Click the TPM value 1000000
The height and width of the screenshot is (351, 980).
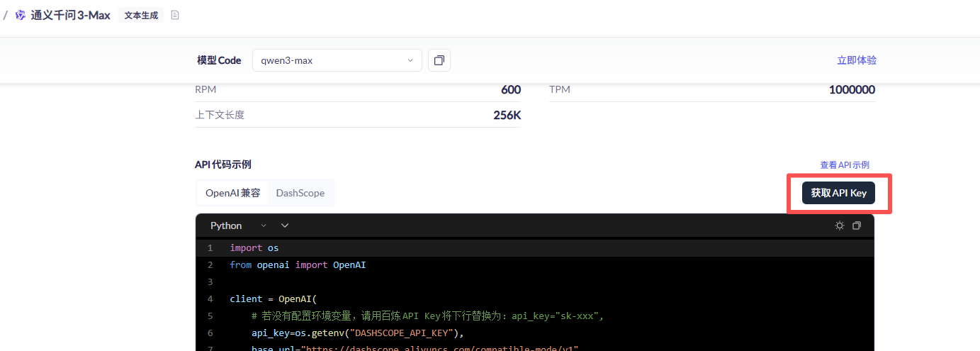click(x=852, y=90)
